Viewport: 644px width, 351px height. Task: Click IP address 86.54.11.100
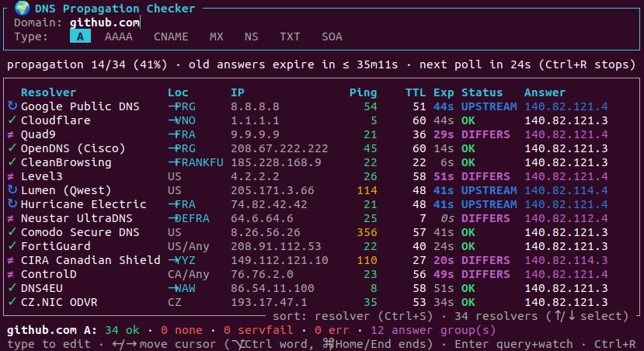coord(273,288)
